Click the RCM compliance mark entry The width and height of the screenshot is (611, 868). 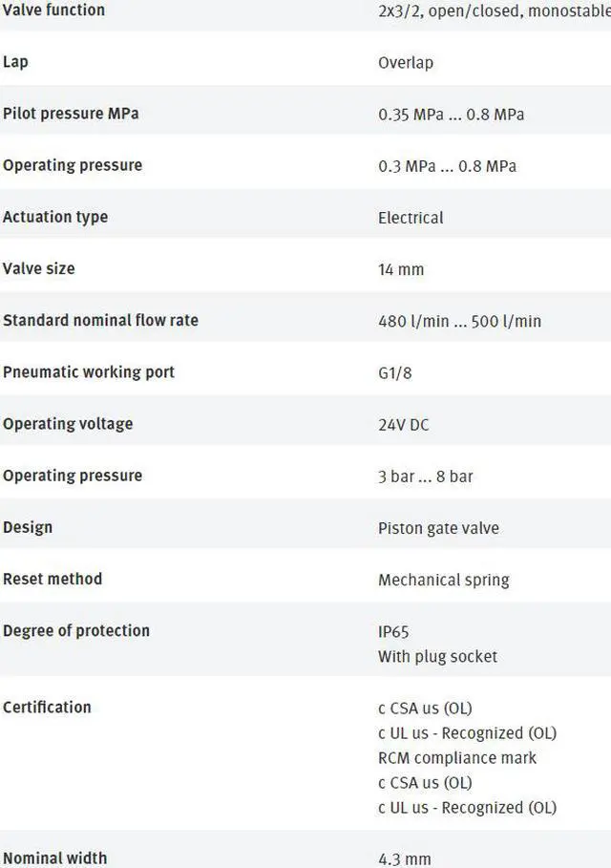pos(457,758)
